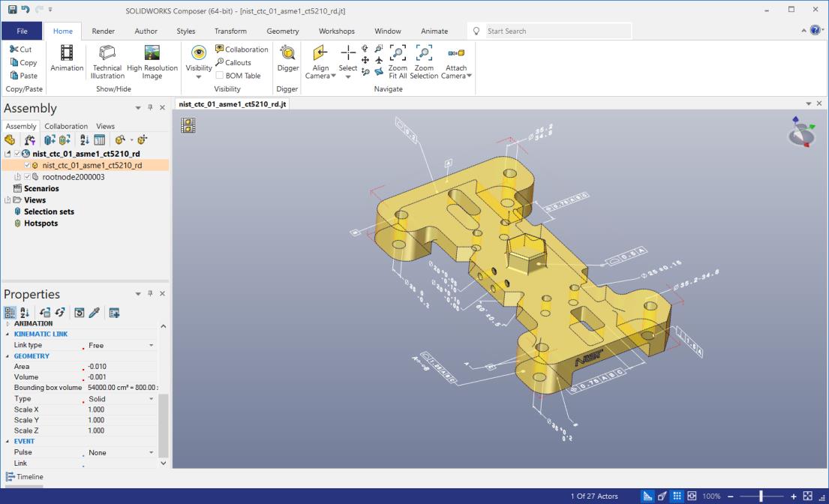This screenshot has height=504, width=829.
Task: Click the Copy button
Action: tap(24, 62)
